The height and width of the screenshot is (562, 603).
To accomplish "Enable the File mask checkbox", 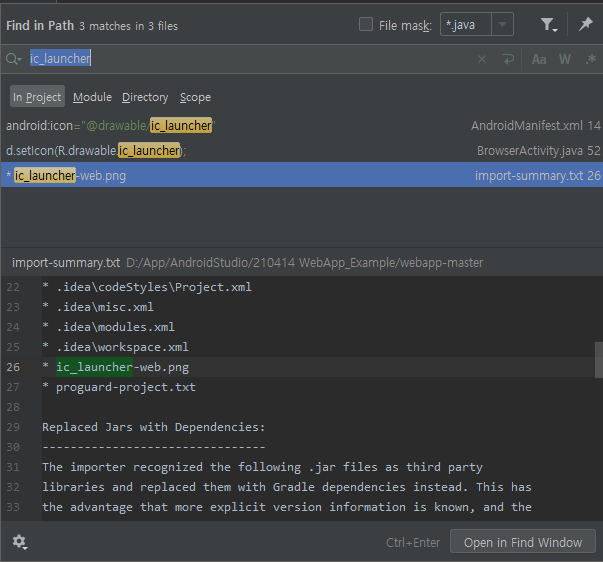I will point(366,24).
